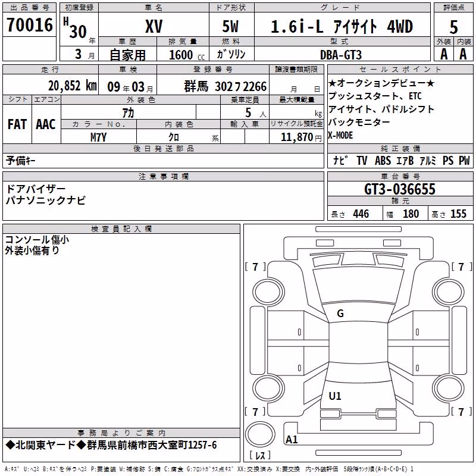Select the 譲渡書類期限 header

coord(296,69)
